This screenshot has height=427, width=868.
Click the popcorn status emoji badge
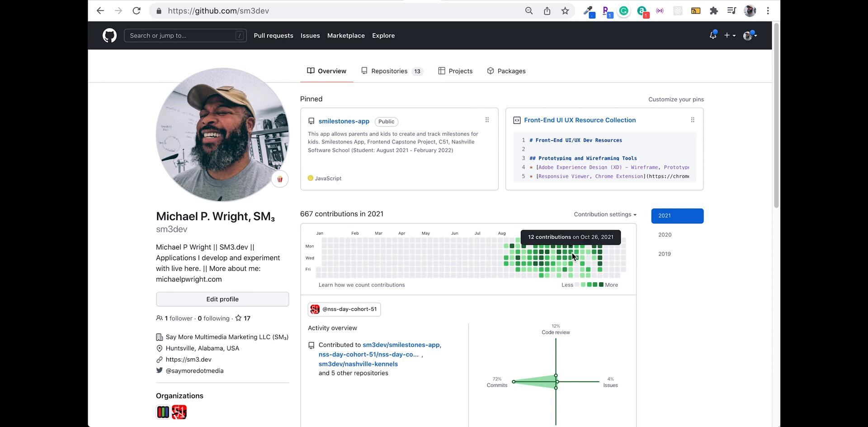pyautogui.click(x=280, y=179)
